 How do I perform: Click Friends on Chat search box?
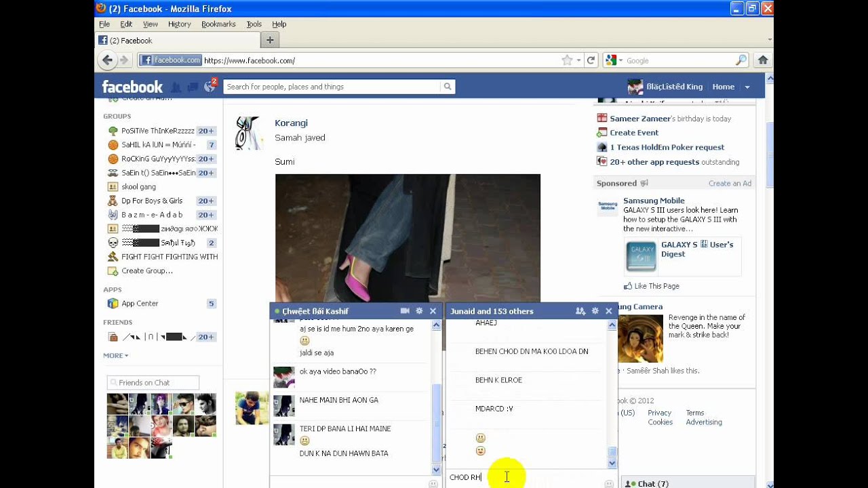point(153,383)
